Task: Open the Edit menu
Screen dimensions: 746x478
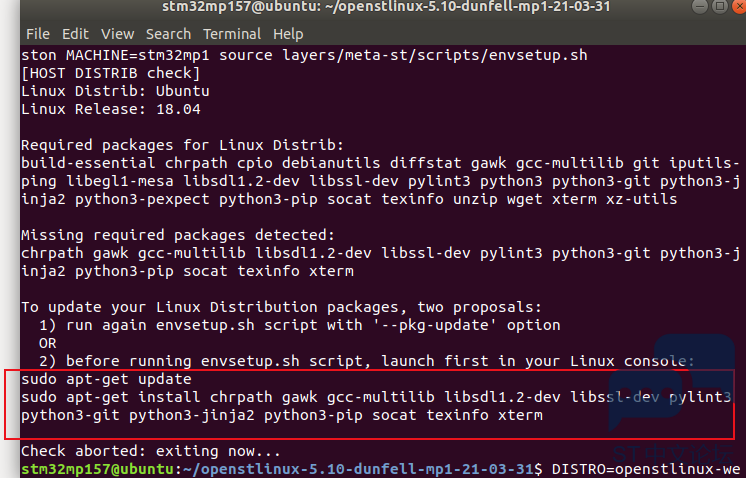Action: 75,34
